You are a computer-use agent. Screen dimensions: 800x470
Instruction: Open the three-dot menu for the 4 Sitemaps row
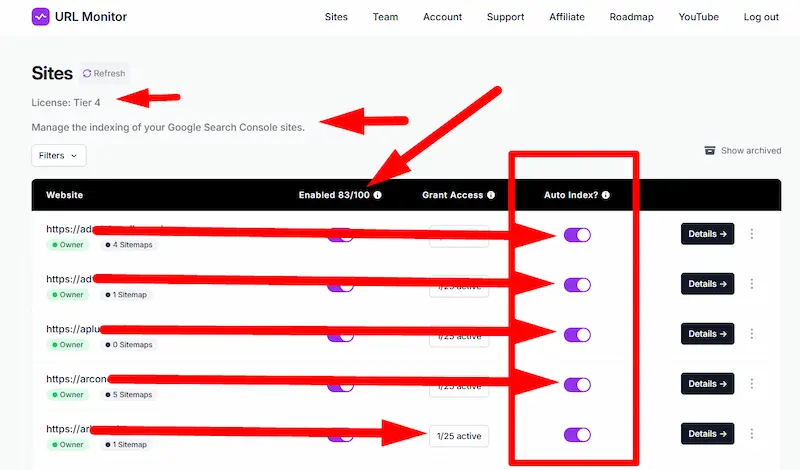tap(752, 234)
